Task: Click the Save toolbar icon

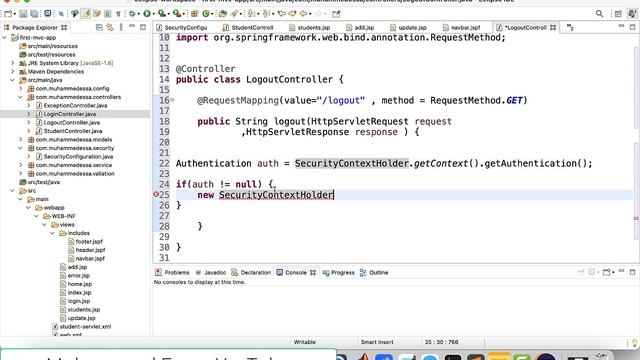Action: pyautogui.click(x=23, y=14)
